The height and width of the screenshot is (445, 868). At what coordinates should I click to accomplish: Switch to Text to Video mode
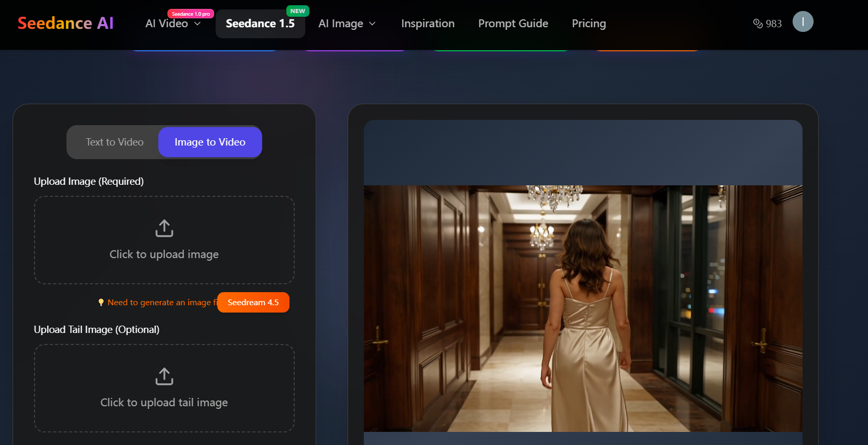tap(114, 142)
